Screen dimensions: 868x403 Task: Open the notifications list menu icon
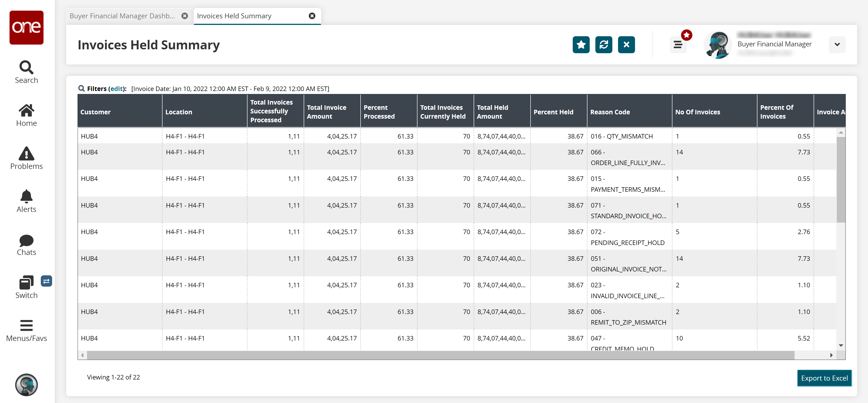coord(678,45)
